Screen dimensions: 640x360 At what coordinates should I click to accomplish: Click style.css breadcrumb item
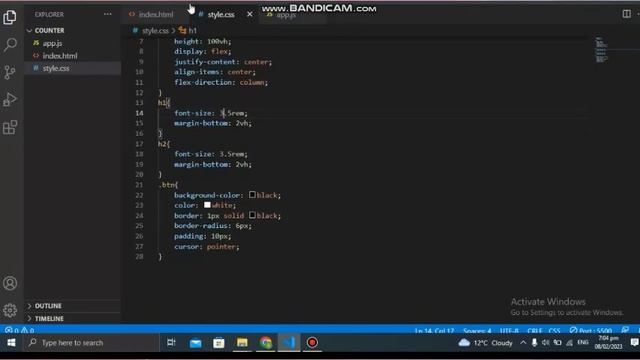pos(155,31)
